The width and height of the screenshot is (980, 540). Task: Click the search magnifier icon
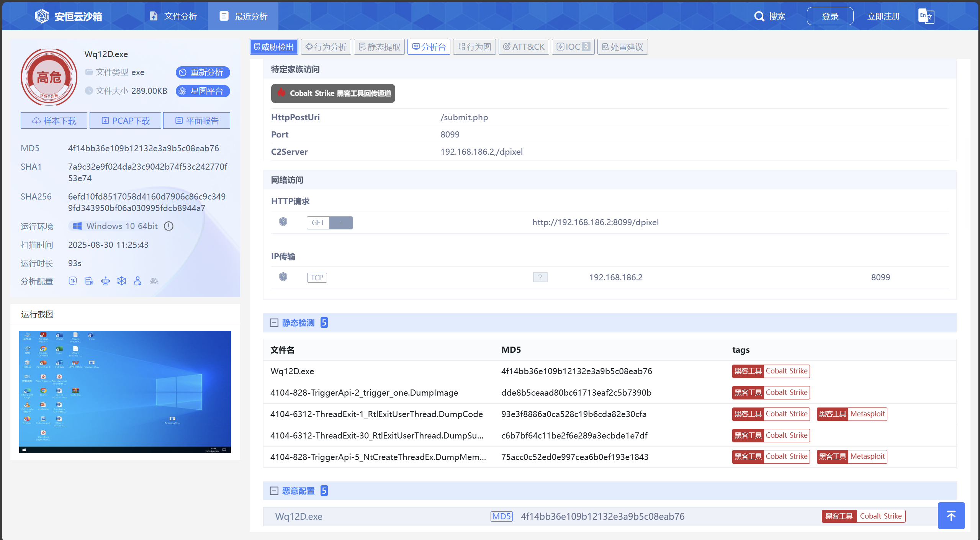[759, 16]
